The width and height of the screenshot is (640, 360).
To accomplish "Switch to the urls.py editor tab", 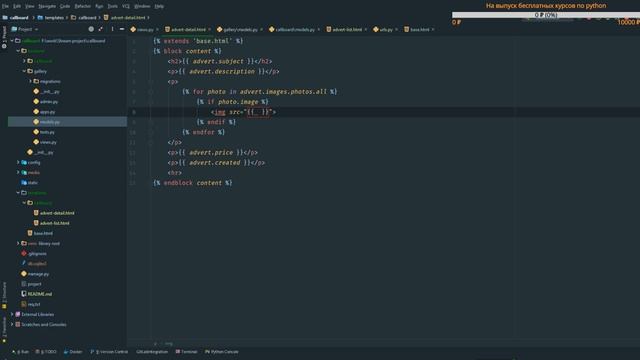I will tap(385, 29).
